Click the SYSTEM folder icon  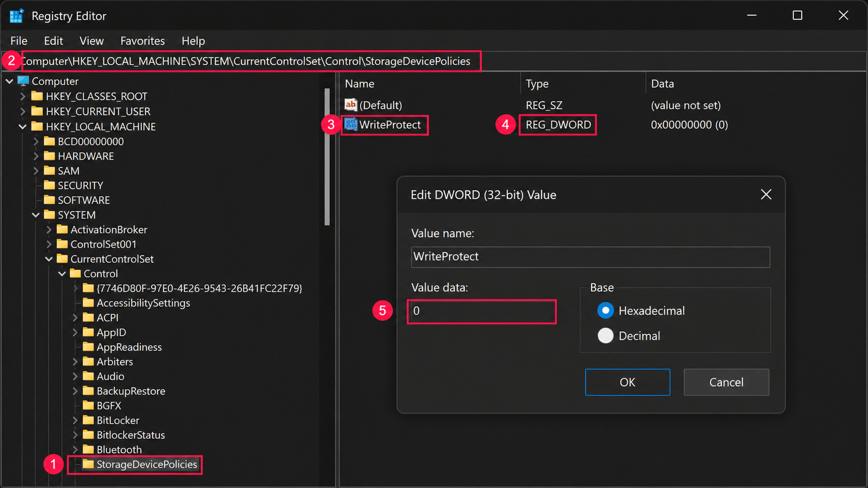coord(49,215)
